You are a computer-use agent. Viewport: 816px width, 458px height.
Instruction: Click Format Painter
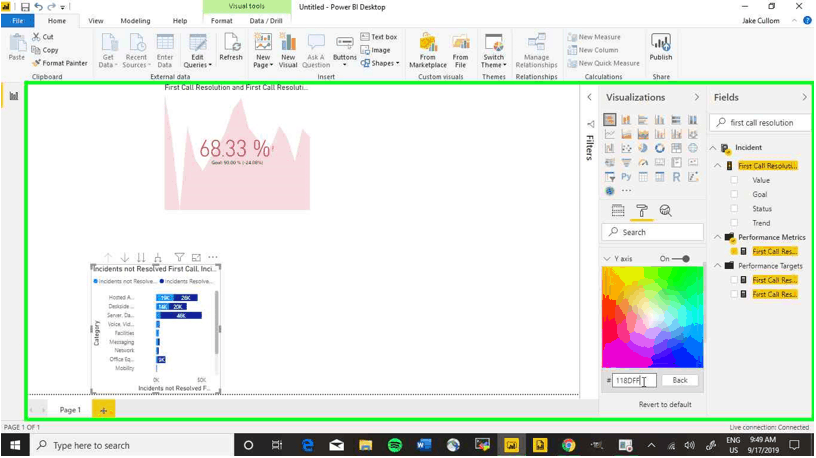click(x=59, y=63)
